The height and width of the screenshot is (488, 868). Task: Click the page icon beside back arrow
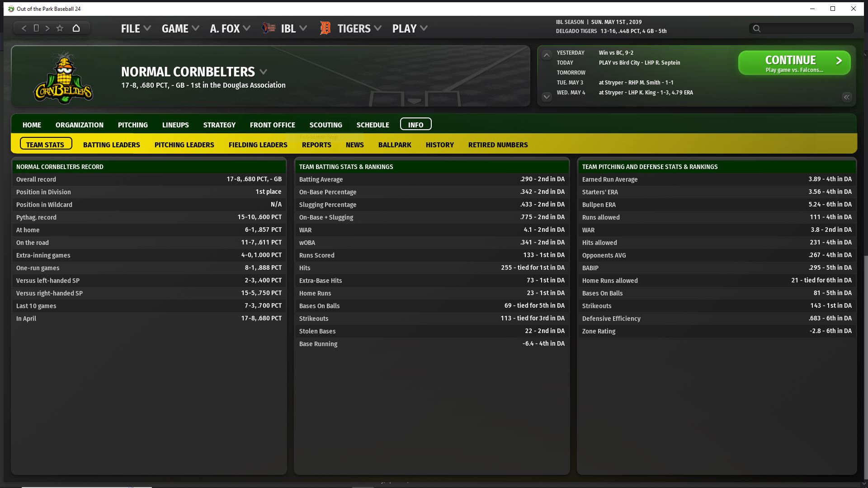36,28
